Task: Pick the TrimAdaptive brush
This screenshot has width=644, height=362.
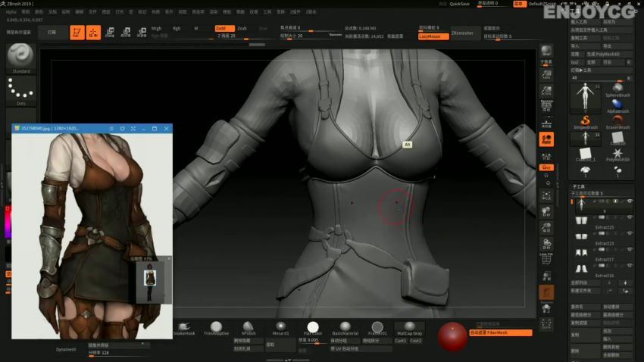Action: coord(216,329)
